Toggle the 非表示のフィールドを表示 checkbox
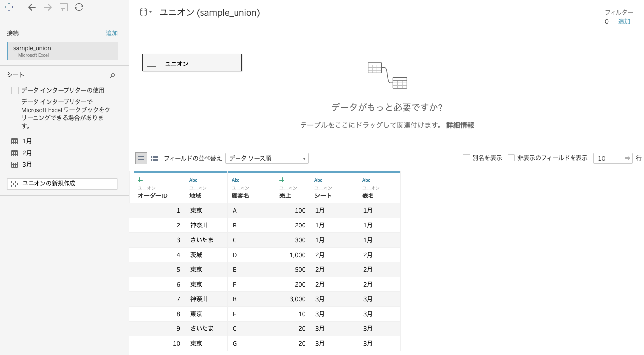644x355 pixels. pos(511,158)
